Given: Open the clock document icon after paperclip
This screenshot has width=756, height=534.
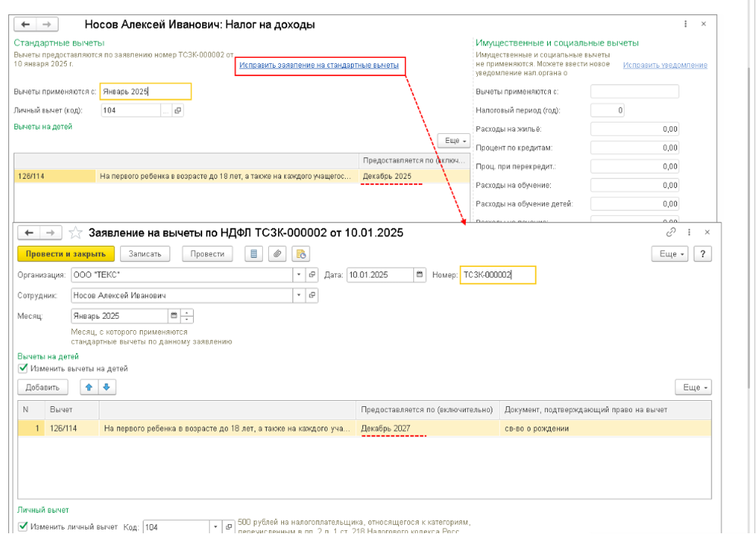Looking at the screenshot, I should pos(301,253).
